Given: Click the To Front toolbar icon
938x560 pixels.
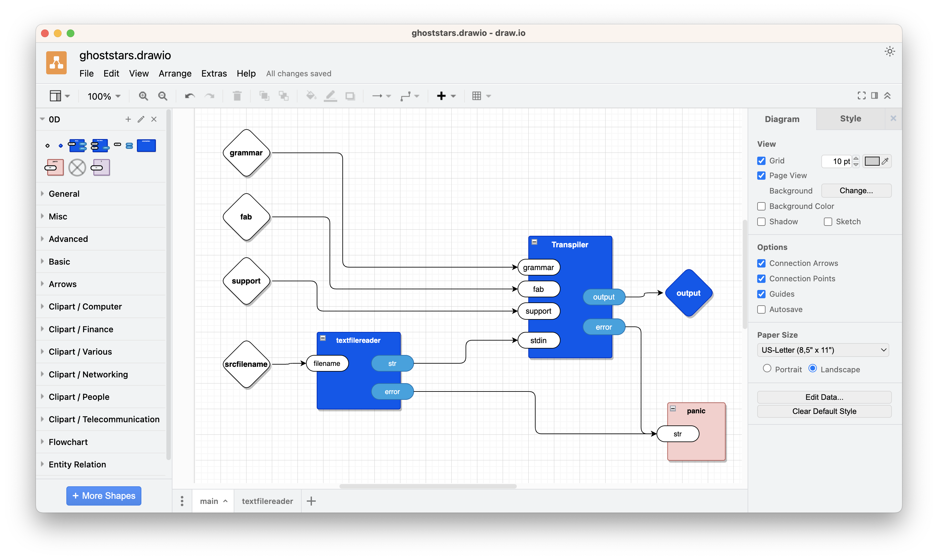Looking at the screenshot, I should [264, 96].
